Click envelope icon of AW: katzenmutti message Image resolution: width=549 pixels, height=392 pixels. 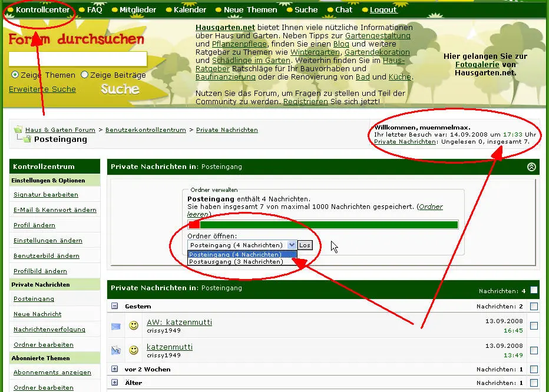tap(116, 326)
